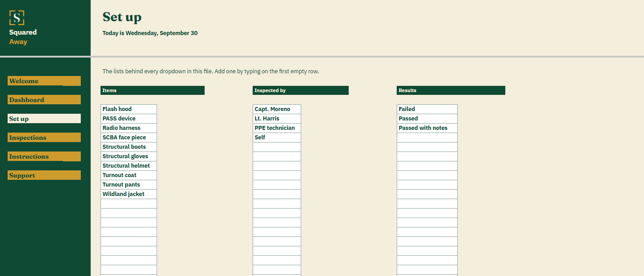
Task: Open the Welcome sidebar tab
Action: point(44,81)
